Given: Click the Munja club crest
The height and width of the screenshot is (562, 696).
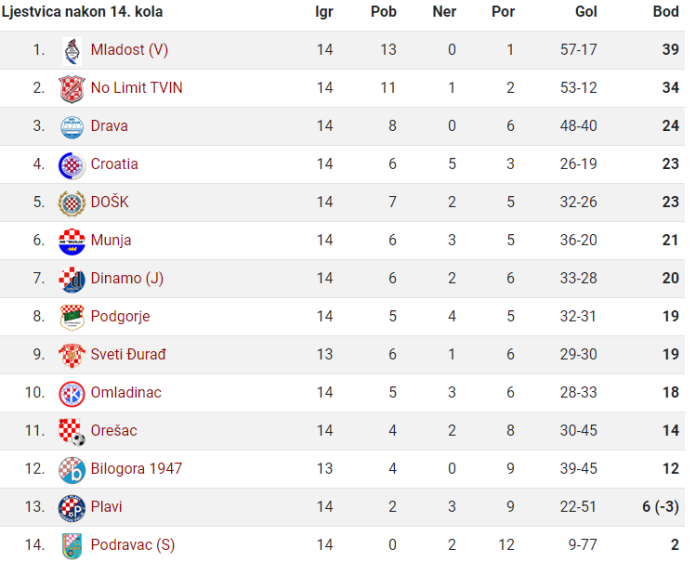Looking at the screenshot, I should (72, 241).
